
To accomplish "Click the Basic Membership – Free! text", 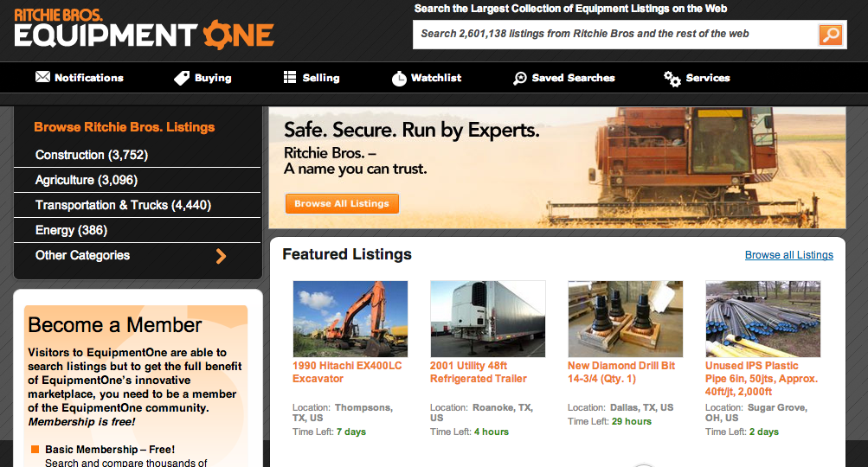I will [110, 450].
